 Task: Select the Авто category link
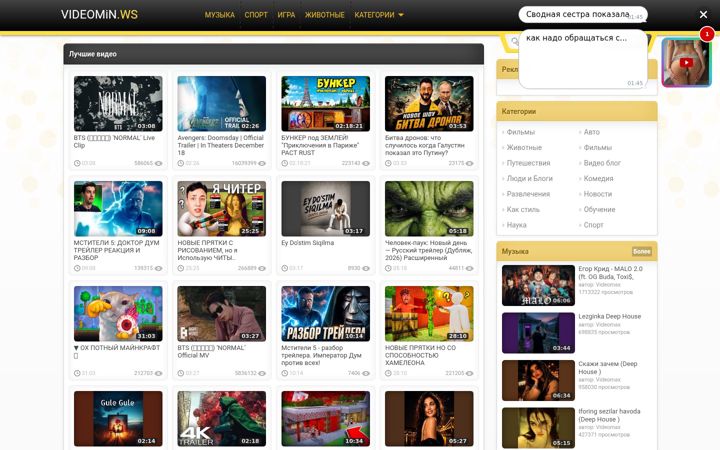point(591,132)
